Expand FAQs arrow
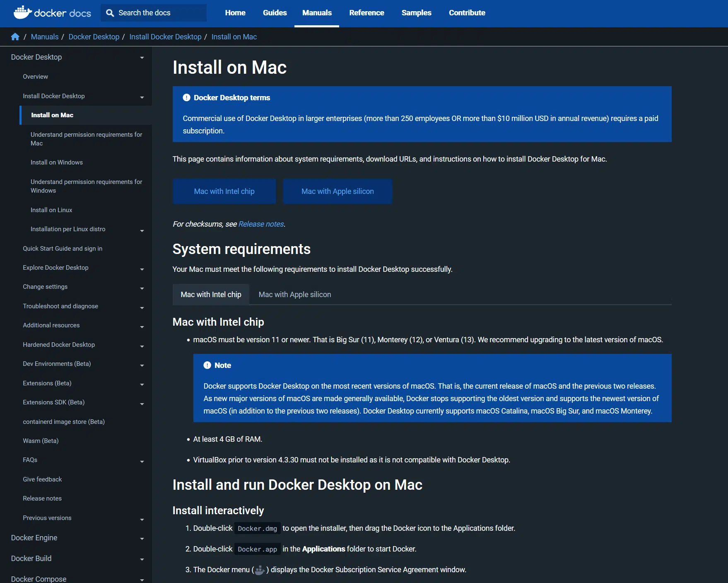 click(x=142, y=462)
